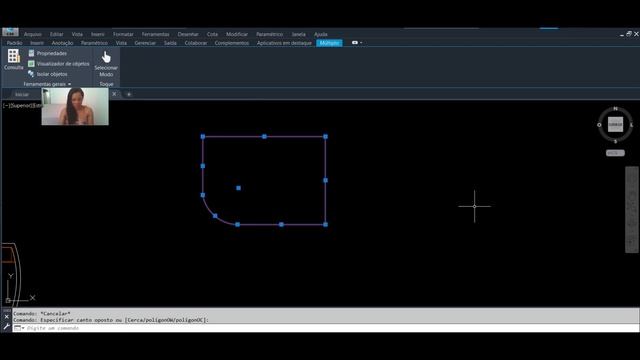Click the Consulta grid icon
640x360 pixels.
(13, 56)
